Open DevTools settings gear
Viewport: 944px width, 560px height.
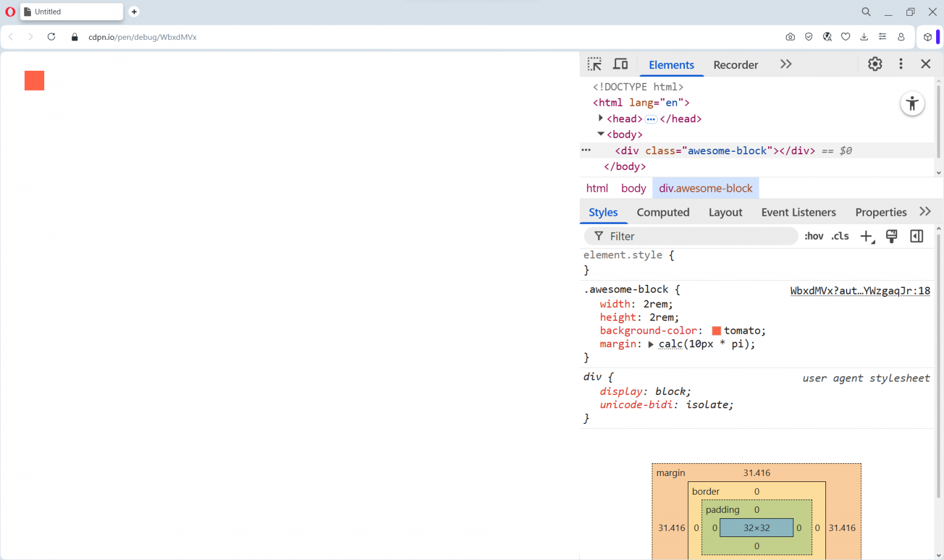874,64
